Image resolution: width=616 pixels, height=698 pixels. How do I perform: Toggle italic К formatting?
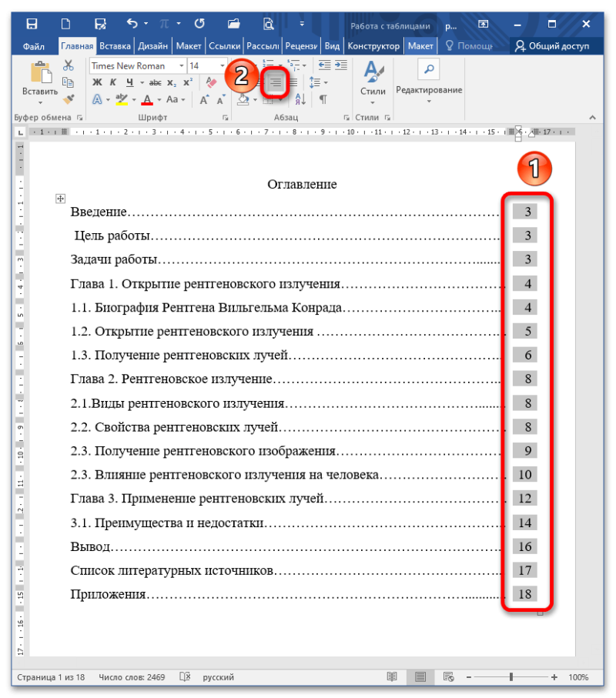coord(113,82)
